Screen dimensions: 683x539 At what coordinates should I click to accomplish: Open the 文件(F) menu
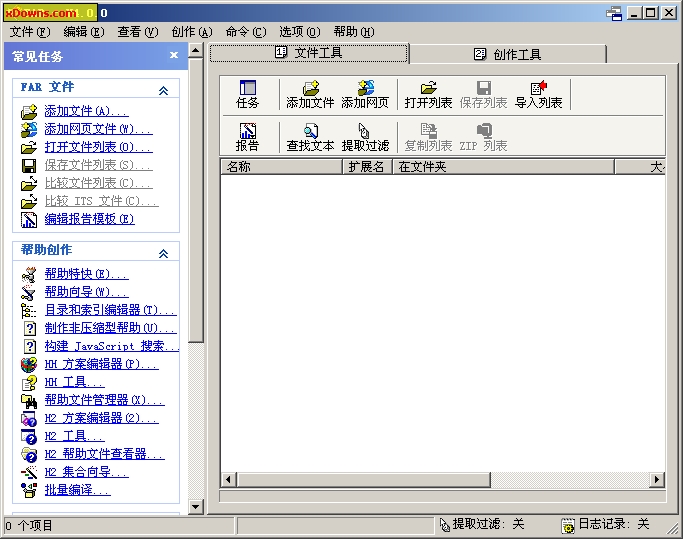pyautogui.click(x=30, y=32)
